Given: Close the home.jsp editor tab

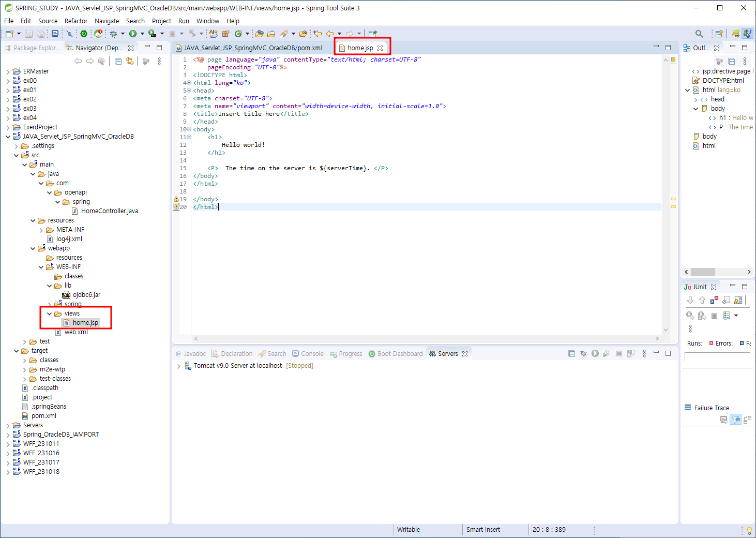Looking at the screenshot, I should point(380,48).
